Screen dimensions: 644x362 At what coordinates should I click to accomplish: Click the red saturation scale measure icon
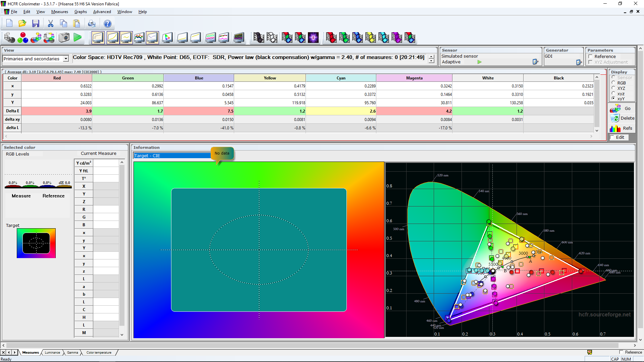(331, 38)
